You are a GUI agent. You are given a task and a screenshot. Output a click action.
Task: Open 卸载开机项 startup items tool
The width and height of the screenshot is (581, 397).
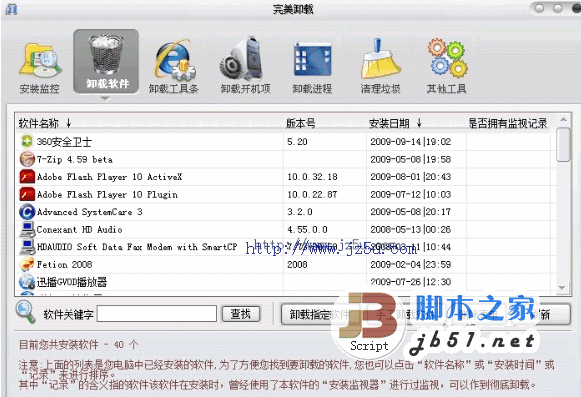point(245,65)
